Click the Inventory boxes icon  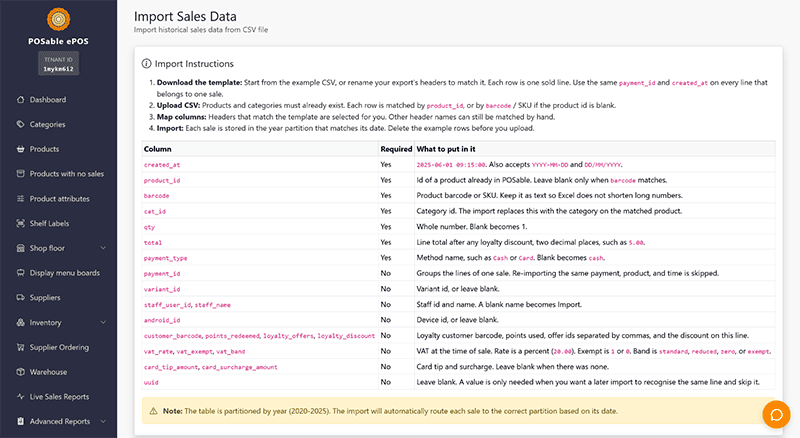[x=20, y=322]
